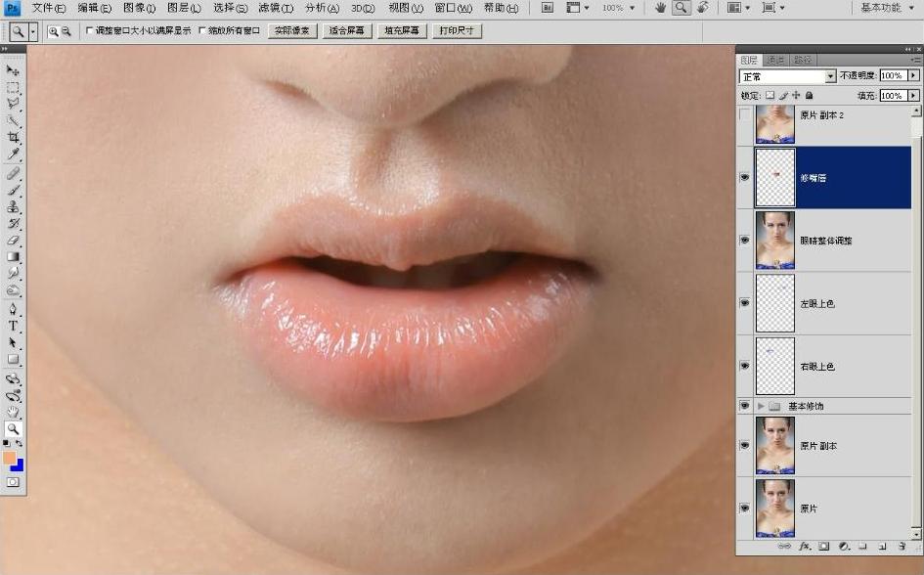Open the 正常 blend mode dropdown

830,76
